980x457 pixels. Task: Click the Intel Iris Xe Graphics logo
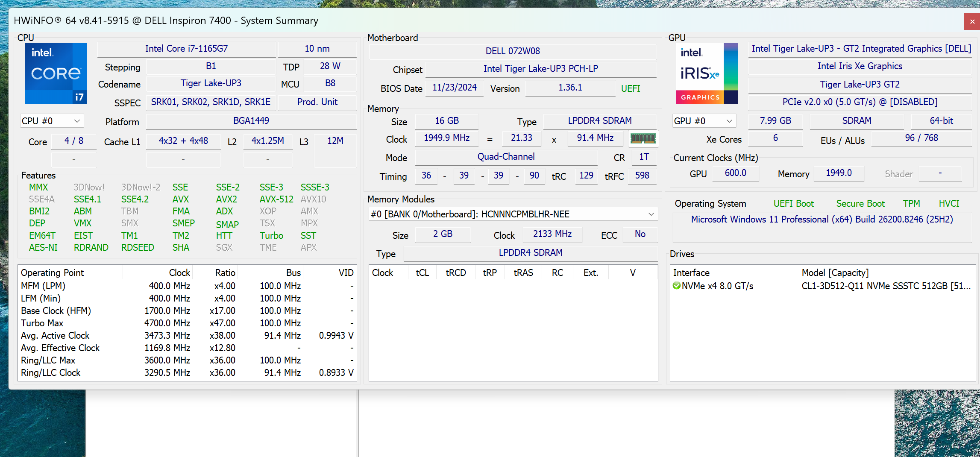pyautogui.click(x=707, y=73)
